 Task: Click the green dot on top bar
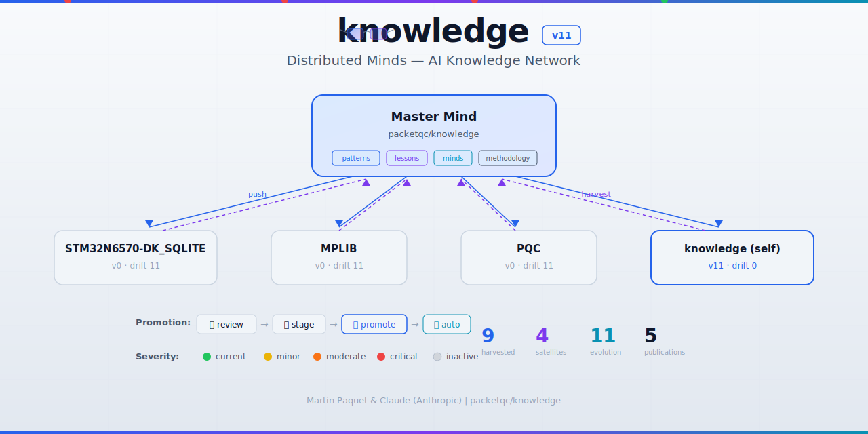tap(665, 1)
